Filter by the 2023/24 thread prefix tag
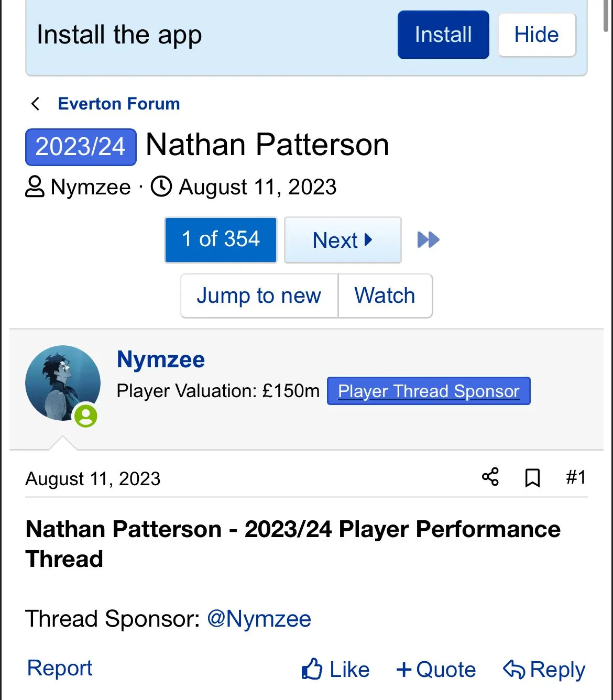613x700 pixels. [81, 147]
